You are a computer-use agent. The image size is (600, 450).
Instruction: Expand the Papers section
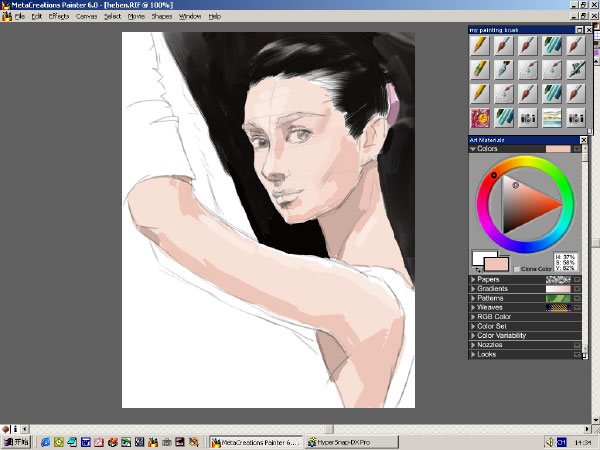(473, 279)
